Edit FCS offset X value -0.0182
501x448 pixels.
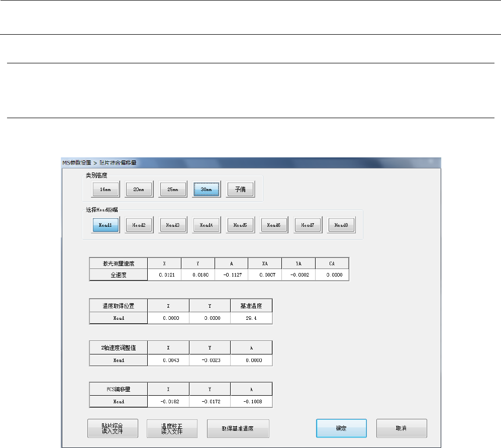[x=168, y=401]
